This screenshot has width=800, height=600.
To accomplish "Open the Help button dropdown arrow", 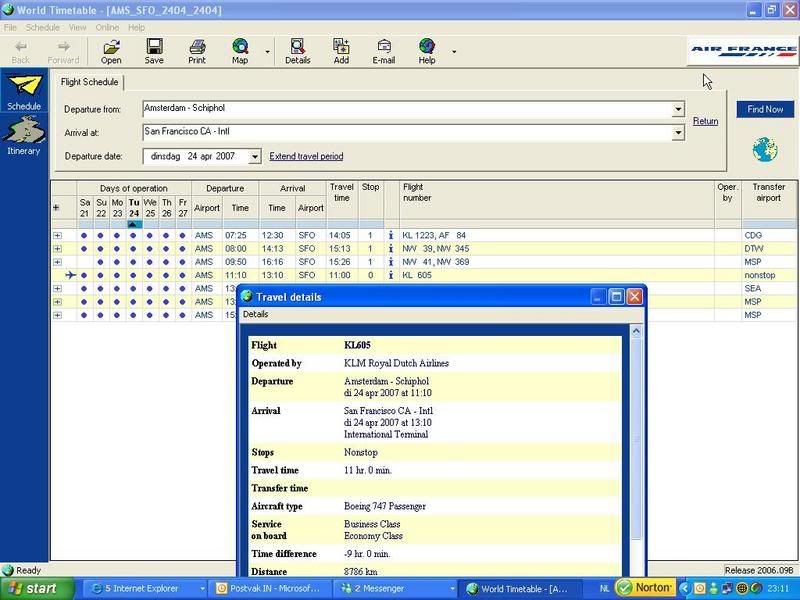I will pos(454,52).
